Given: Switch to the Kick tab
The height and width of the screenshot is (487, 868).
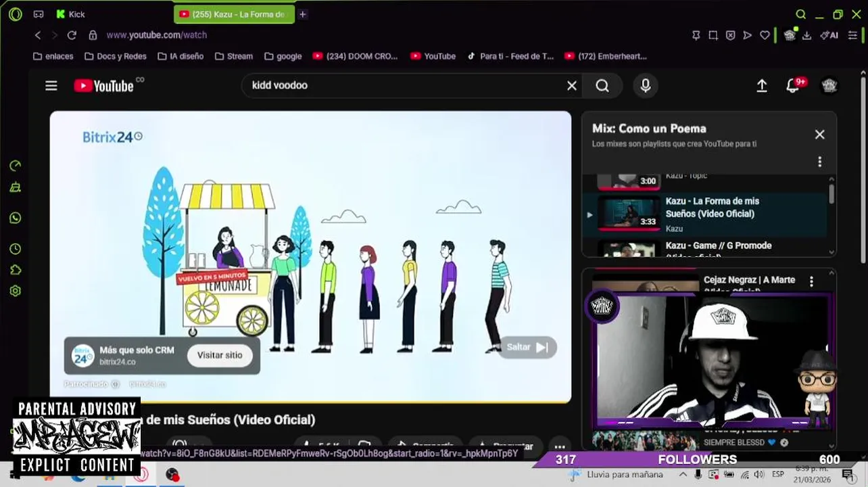Looking at the screenshot, I should (71, 14).
